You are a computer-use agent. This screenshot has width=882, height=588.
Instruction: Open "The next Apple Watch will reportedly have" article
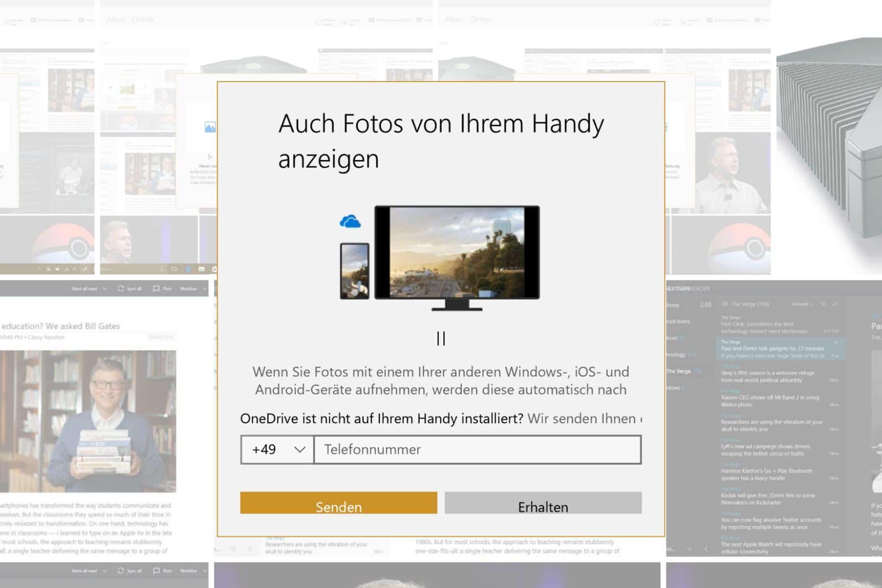point(781,545)
